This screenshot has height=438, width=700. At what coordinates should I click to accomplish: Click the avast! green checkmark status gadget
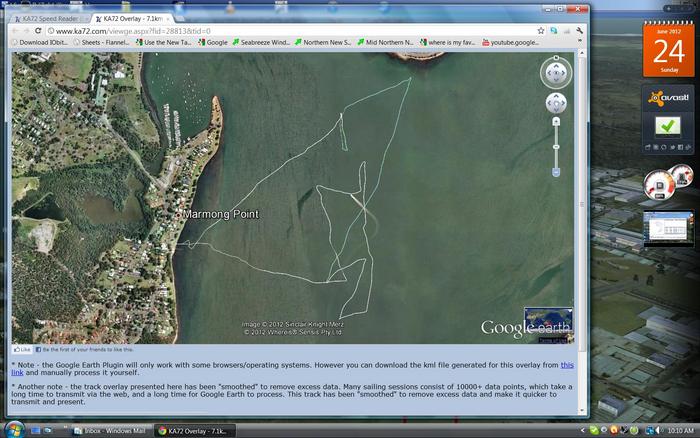click(x=667, y=125)
